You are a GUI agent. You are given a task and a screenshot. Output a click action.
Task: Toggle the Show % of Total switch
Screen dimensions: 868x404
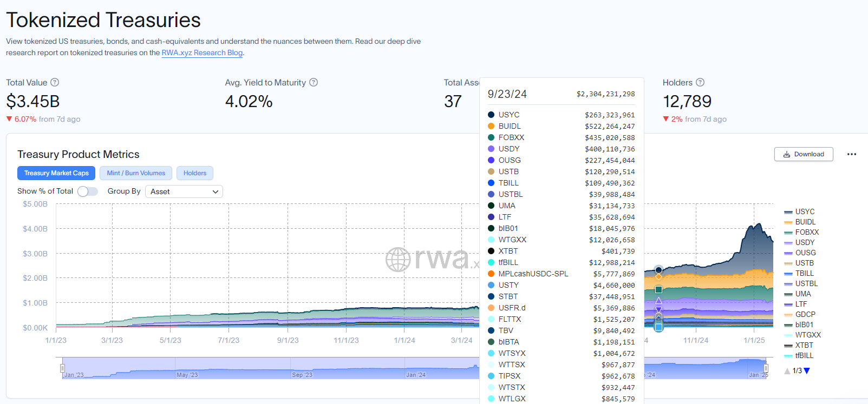pos(87,191)
